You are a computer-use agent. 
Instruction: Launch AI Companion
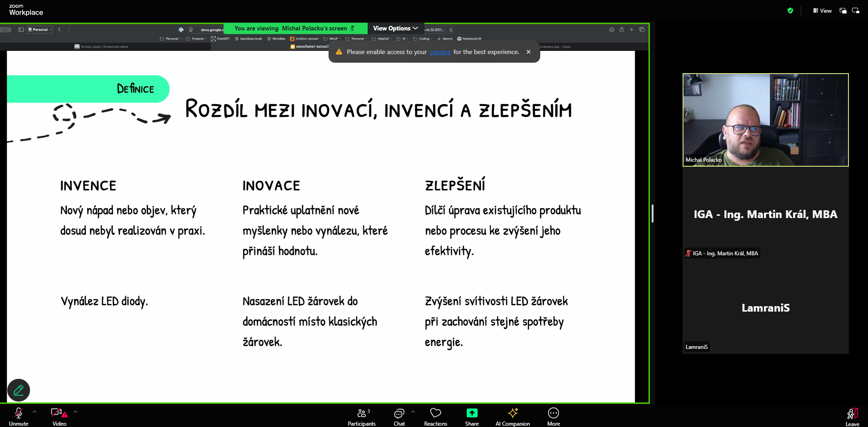click(x=513, y=416)
